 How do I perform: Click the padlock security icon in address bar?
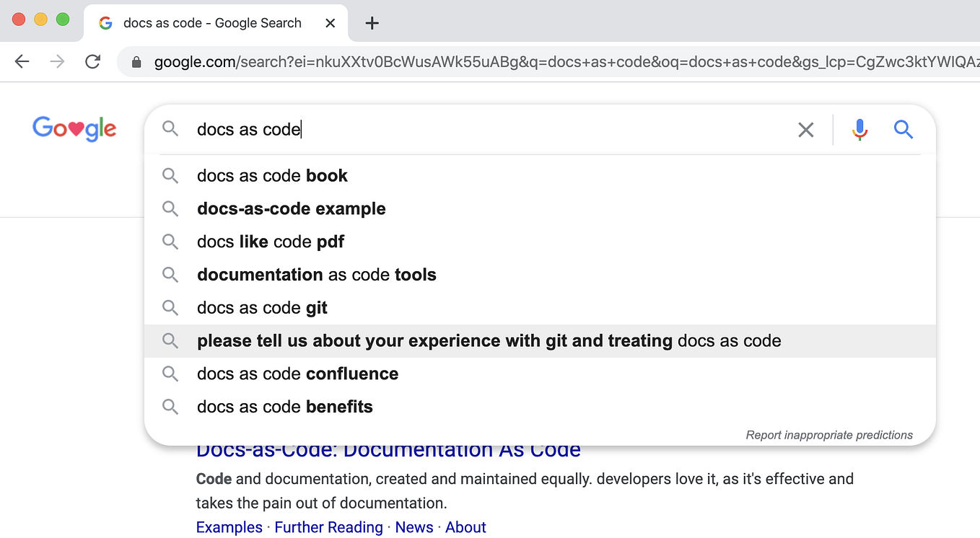[136, 62]
